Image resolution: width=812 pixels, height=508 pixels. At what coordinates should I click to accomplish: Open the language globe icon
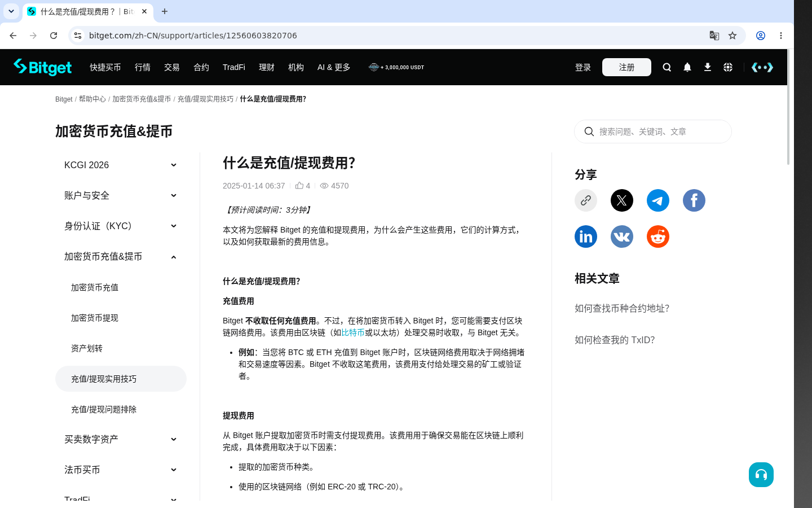click(728, 67)
